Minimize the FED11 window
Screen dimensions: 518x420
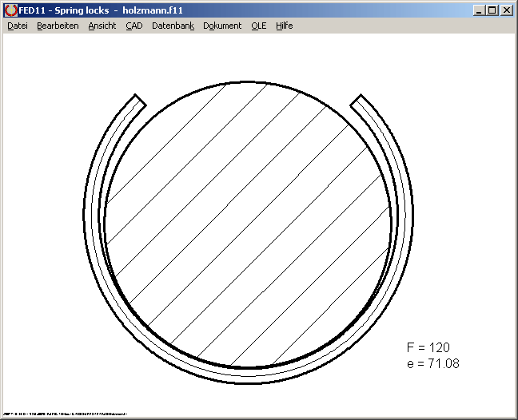[479, 10]
